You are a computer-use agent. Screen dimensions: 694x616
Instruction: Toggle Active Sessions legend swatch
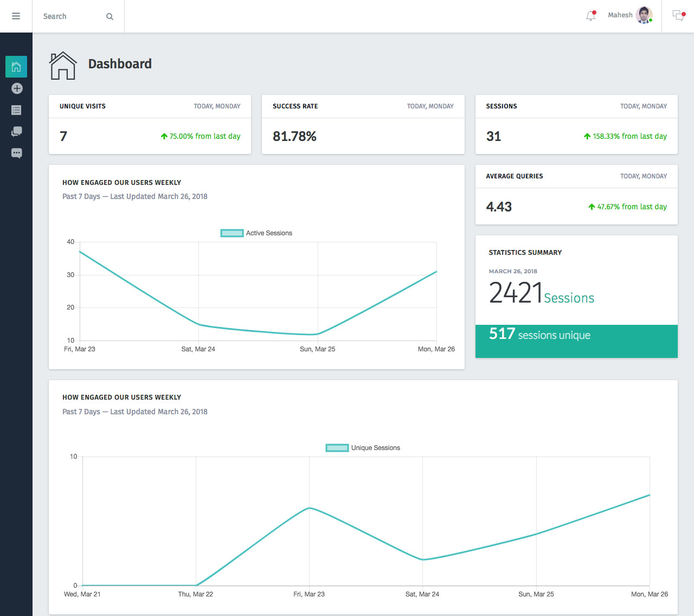click(232, 233)
